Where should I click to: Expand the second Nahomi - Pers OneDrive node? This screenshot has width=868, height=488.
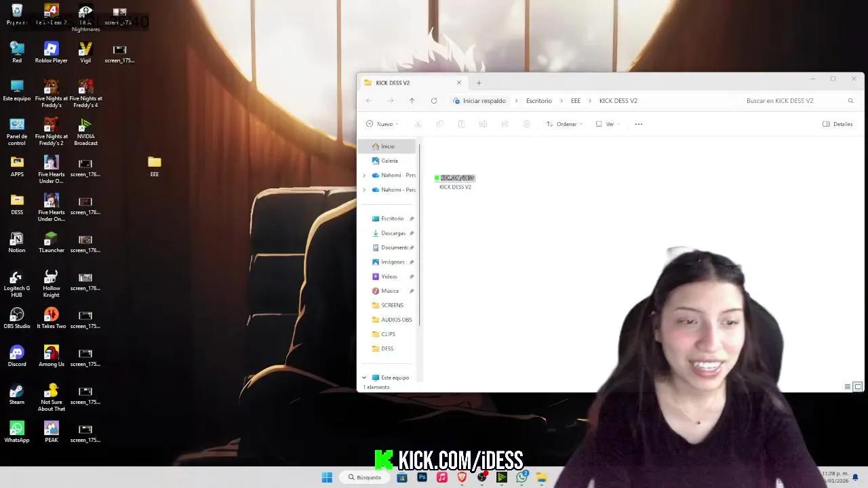click(364, 190)
